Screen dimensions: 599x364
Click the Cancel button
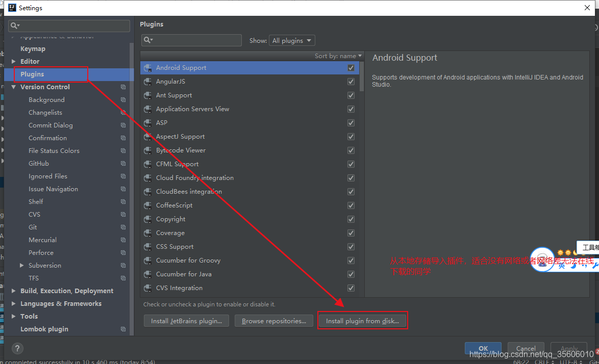click(x=526, y=348)
